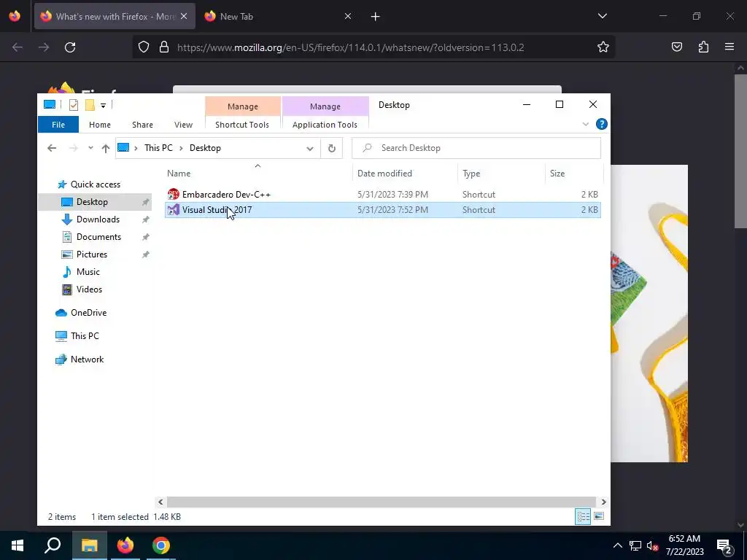Viewport: 747px width, 560px height.
Task: Sort by the Type column header
Action: 471,174
